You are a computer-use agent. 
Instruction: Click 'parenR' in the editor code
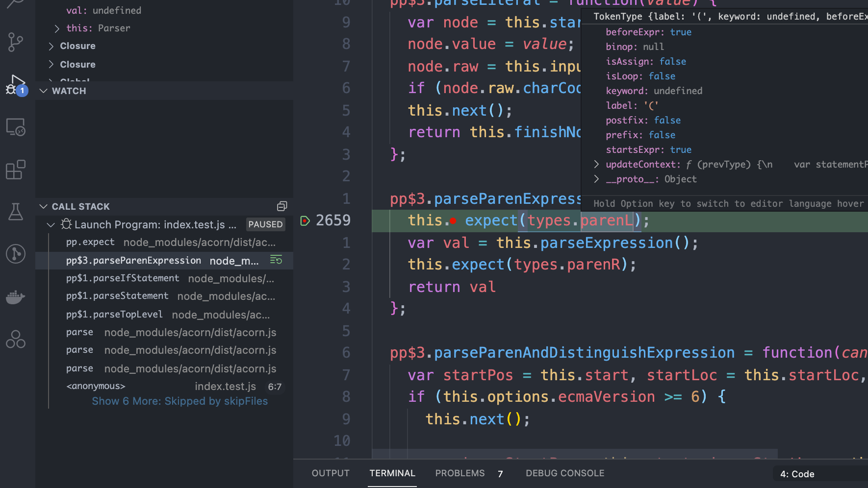pyautogui.click(x=593, y=265)
